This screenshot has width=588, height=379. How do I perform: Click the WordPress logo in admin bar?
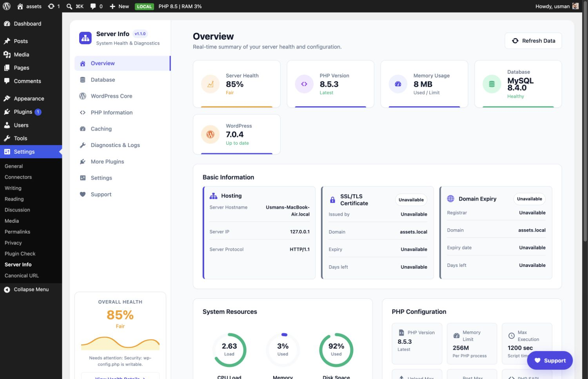[x=7, y=6]
